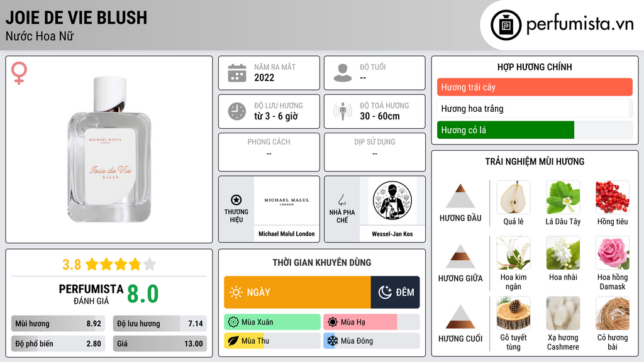Click the snowflake icon beside Mùa Đông
Viewport: 644px width, 362px height.
coord(333,341)
